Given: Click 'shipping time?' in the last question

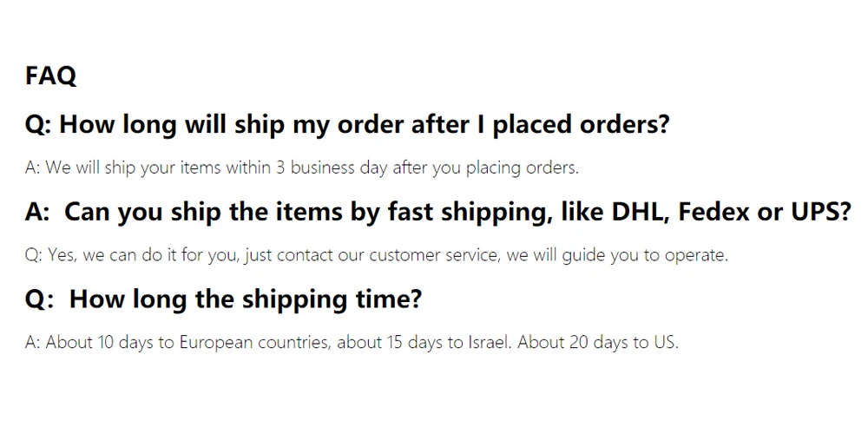Looking at the screenshot, I should pyautogui.click(x=332, y=299).
